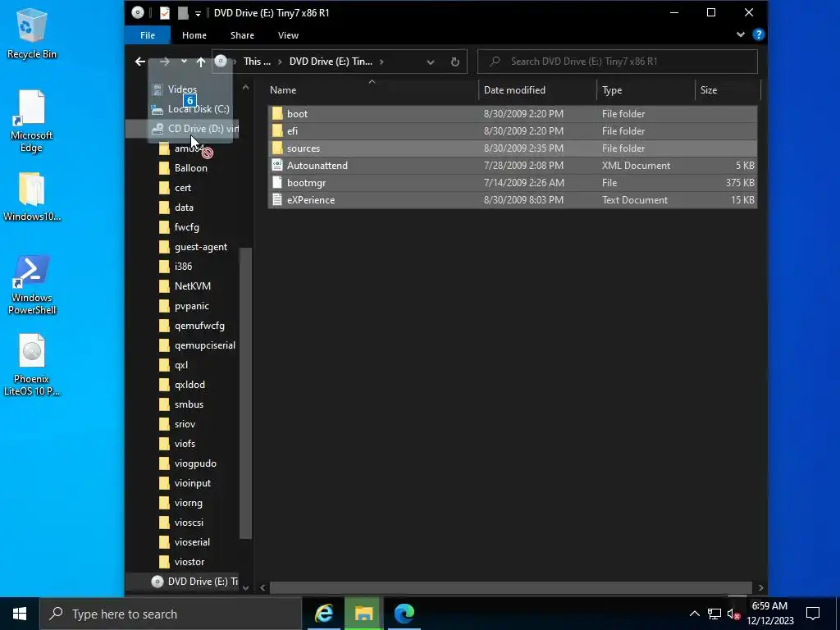Select CD Drive (D:) in navigation pane

point(183,129)
